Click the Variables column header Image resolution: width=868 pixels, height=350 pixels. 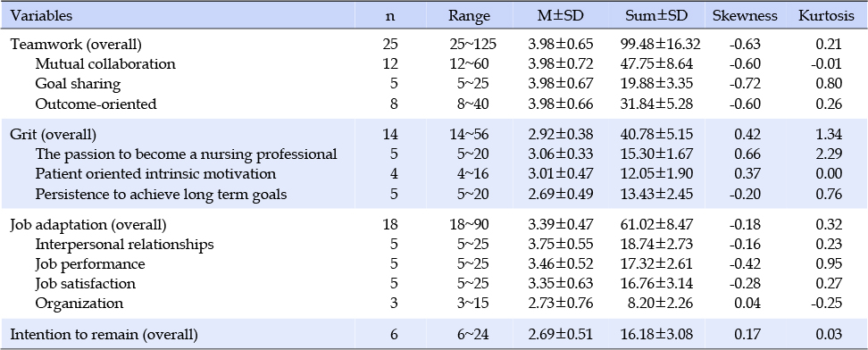click(x=41, y=15)
